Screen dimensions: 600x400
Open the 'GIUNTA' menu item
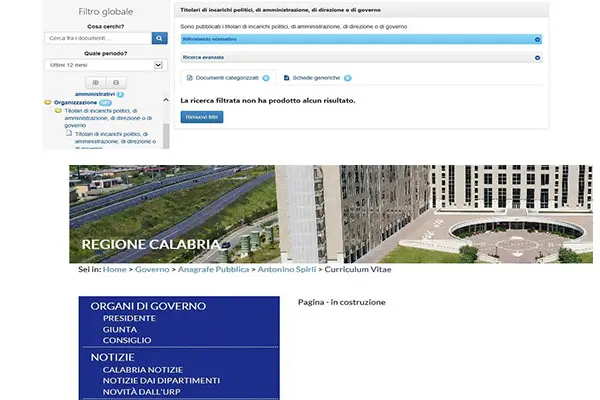click(x=120, y=330)
